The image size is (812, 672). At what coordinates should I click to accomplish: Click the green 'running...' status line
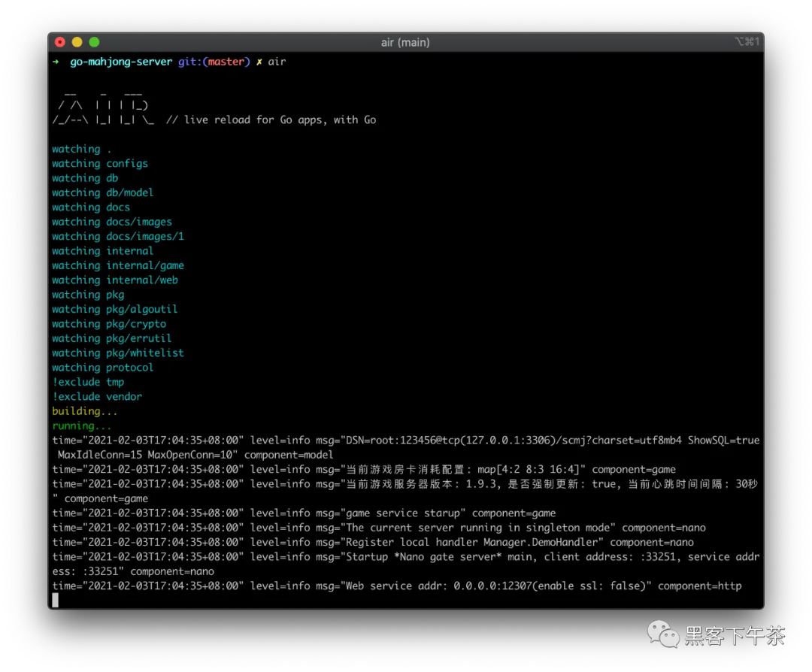82,426
